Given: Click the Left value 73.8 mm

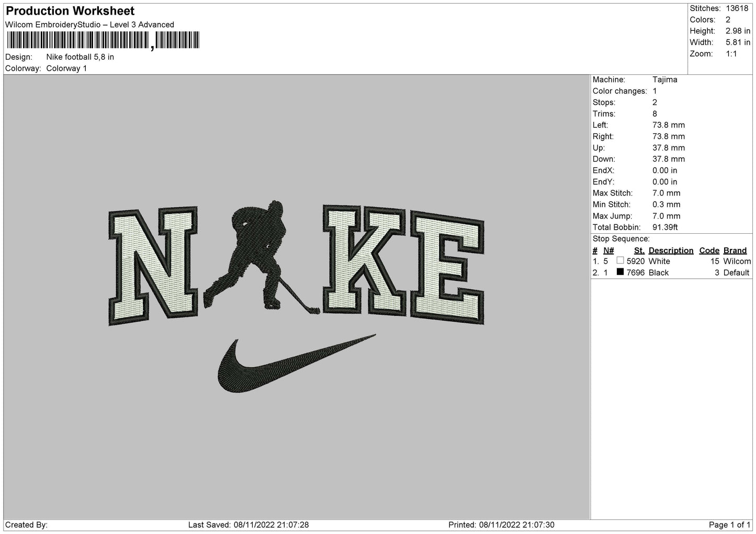Looking at the screenshot, I should pyautogui.click(x=669, y=125).
